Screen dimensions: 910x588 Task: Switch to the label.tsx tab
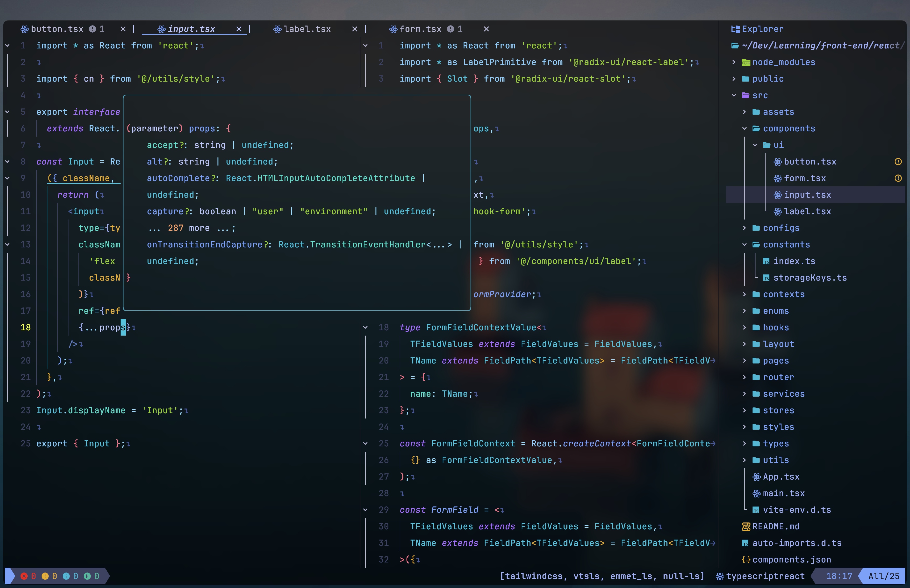click(307, 29)
